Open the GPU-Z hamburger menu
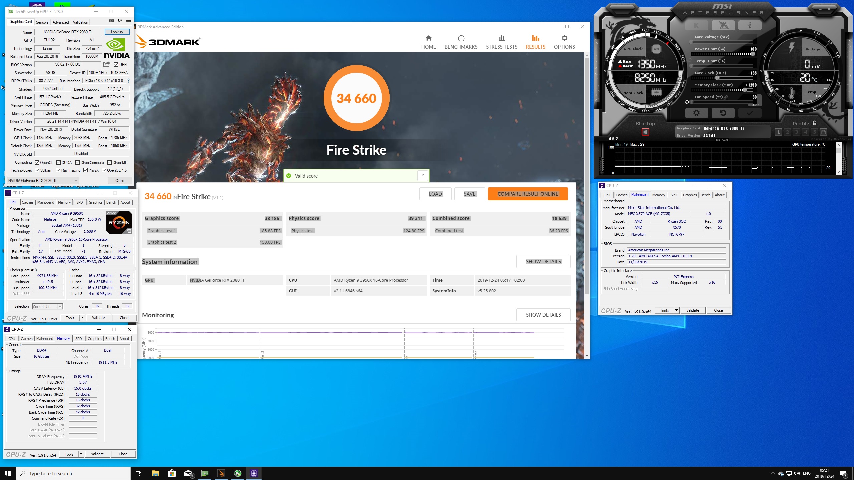This screenshot has height=504, width=854. [129, 21]
